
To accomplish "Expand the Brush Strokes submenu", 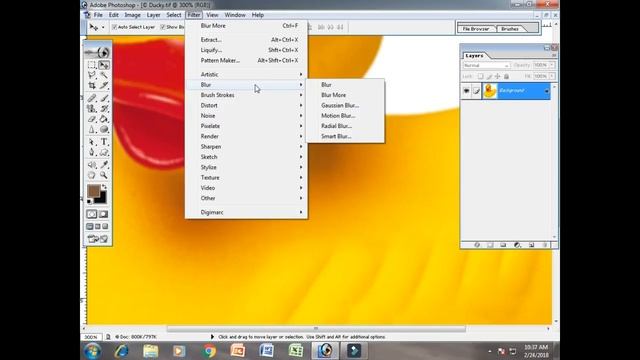I will (246, 95).
